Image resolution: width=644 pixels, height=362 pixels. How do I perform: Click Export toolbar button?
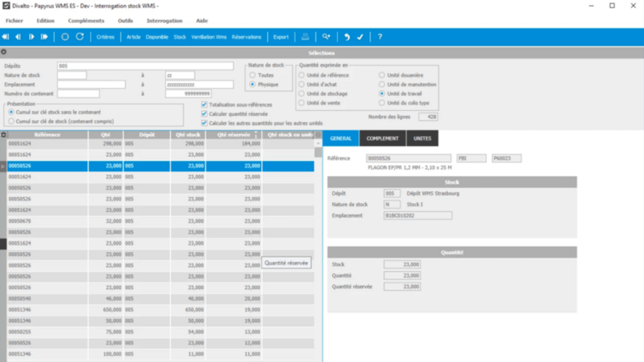[x=281, y=37]
